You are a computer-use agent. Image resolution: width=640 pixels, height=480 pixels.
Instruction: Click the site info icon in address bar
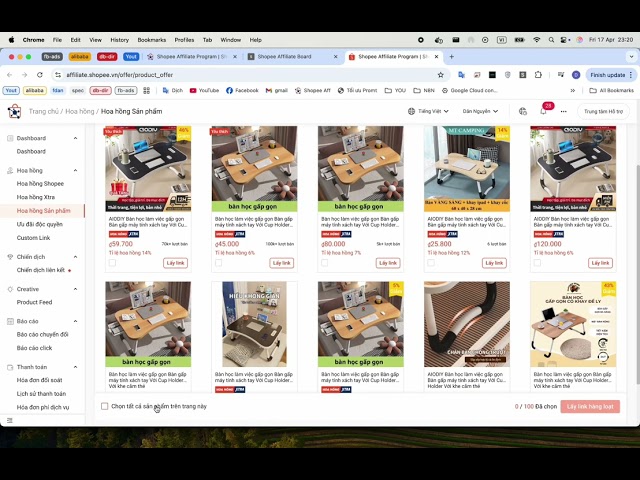(x=58, y=75)
